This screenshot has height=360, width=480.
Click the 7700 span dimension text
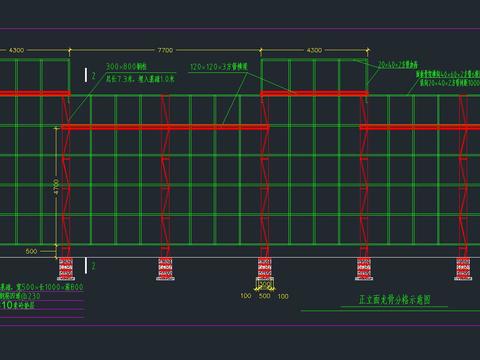165,50
